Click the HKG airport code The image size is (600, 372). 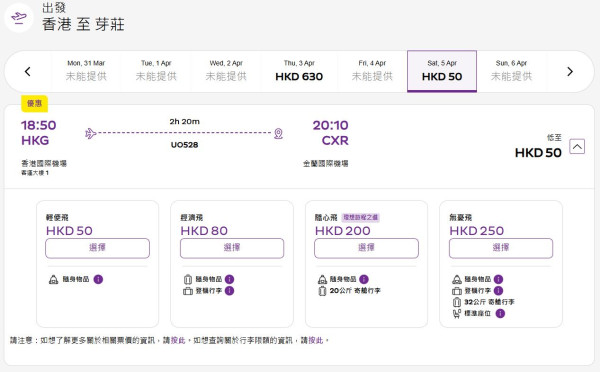[35, 140]
